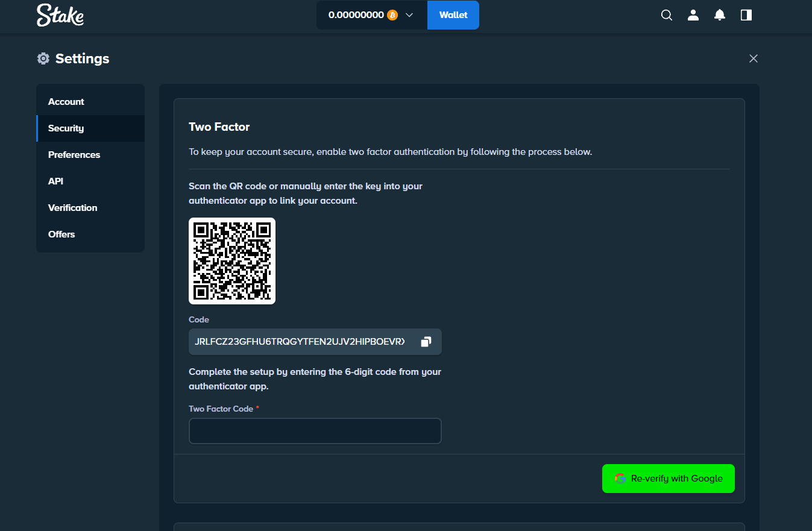The height and width of the screenshot is (531, 812).
Task: Go to the API settings tab
Action: (x=55, y=181)
